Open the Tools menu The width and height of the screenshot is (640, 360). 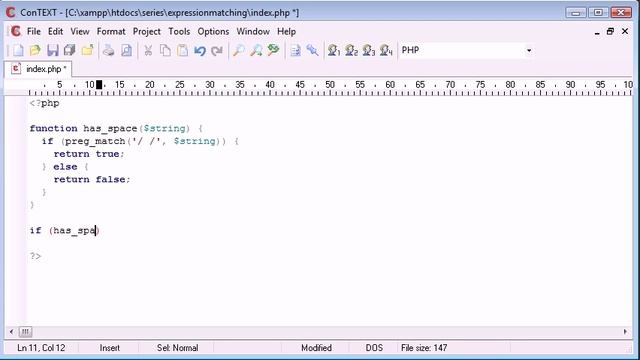pos(179,31)
